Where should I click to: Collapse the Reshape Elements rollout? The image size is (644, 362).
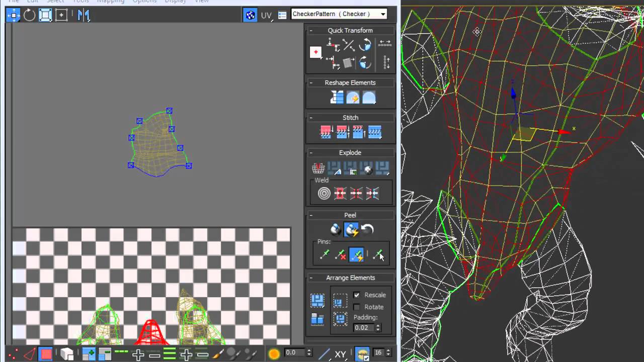coord(311,83)
